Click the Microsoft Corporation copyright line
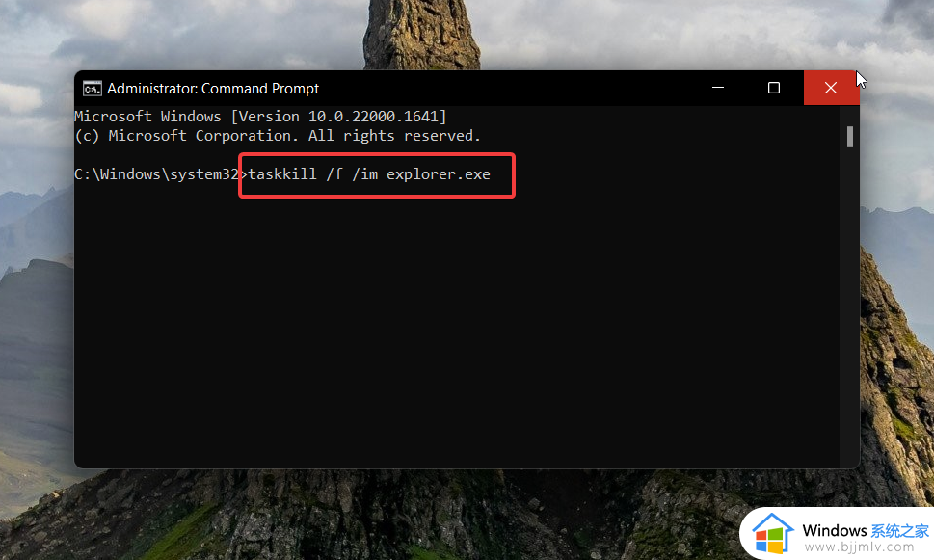The image size is (934, 560). (x=278, y=136)
